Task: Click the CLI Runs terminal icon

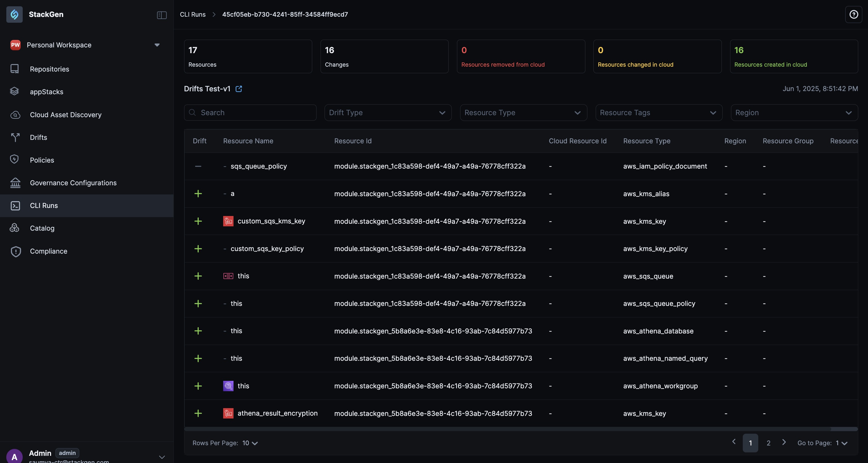Action: [15, 206]
